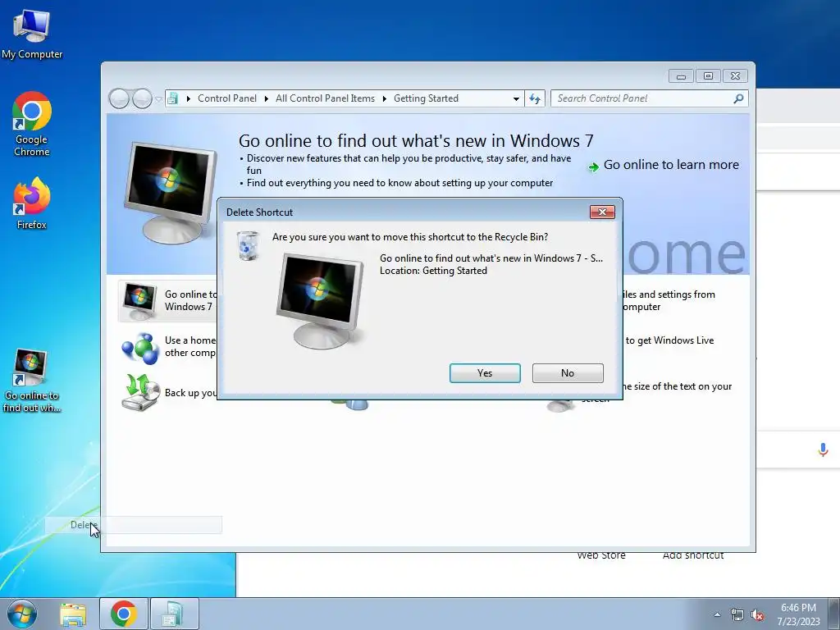This screenshot has width=840, height=630.
Task: Click microphone icon in Chrome window
Action: 824,450
